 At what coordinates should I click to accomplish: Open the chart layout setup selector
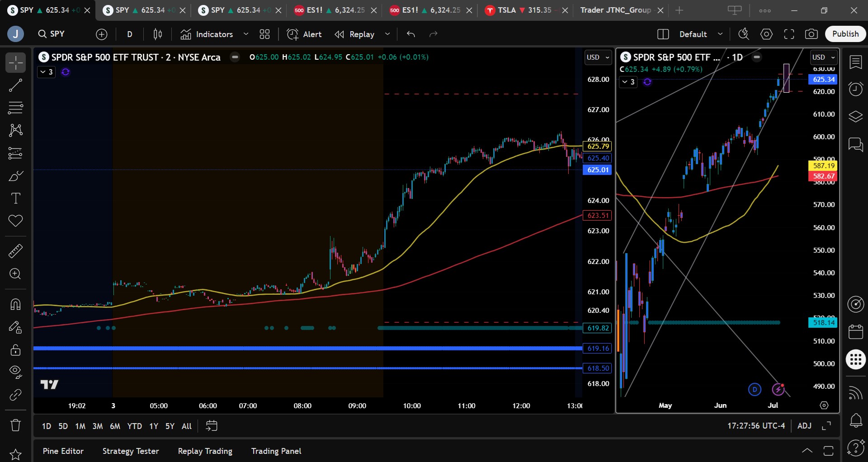[663, 34]
